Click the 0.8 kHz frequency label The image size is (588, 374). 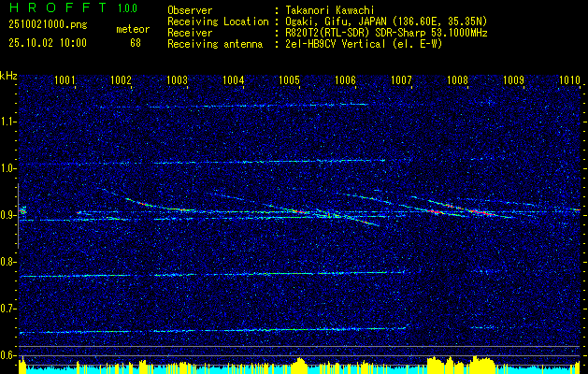click(7, 262)
